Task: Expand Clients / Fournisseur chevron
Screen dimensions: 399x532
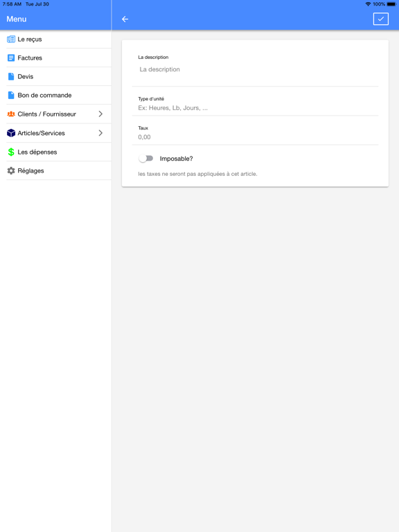Action: [x=100, y=114]
